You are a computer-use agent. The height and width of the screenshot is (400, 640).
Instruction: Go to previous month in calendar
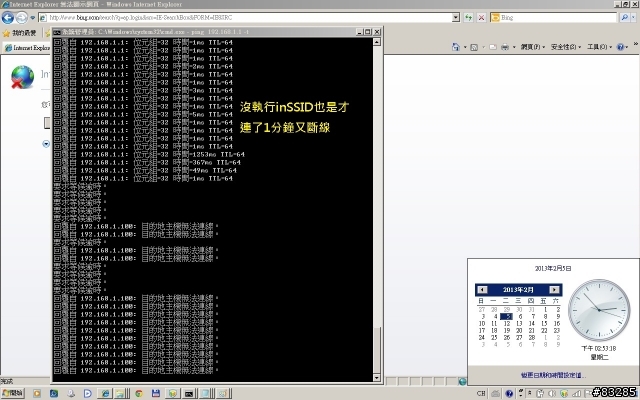click(482, 289)
